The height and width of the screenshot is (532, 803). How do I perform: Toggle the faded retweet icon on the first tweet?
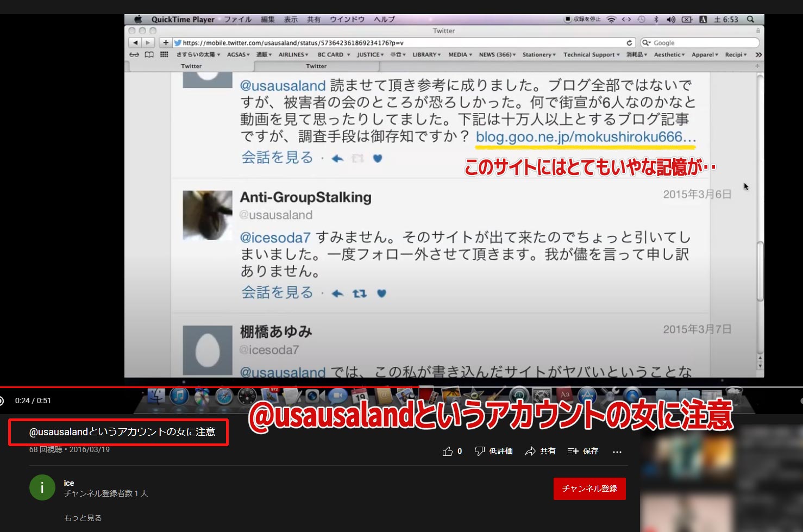[x=357, y=159]
